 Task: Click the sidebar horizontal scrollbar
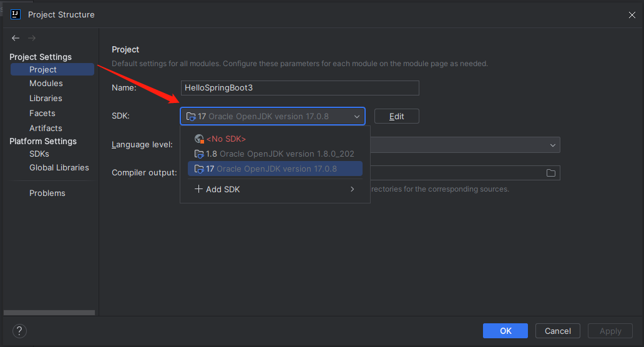[49, 313]
